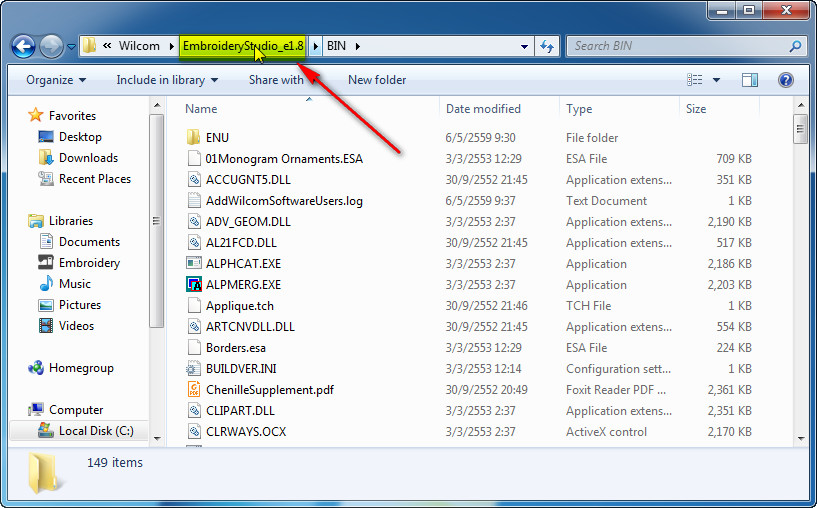Open the Organize menu
The height and width of the screenshot is (508, 817).
click(x=56, y=80)
